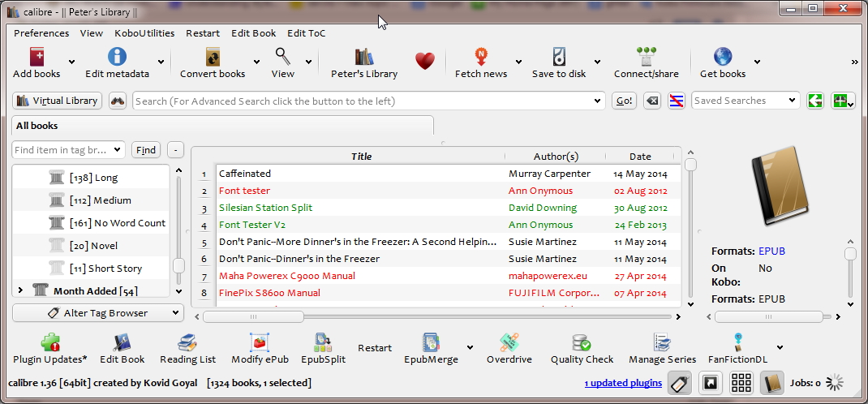Click the copy-to-search green arrow icon
868x404 pixels.
pyautogui.click(x=814, y=101)
